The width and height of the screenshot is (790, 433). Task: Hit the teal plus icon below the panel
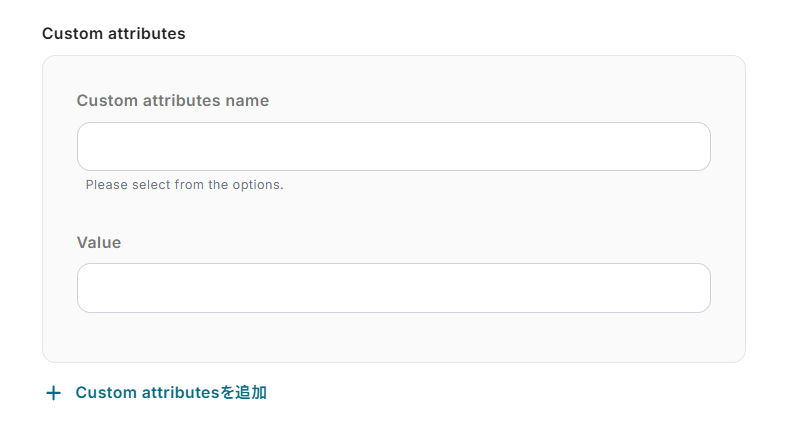tap(54, 393)
